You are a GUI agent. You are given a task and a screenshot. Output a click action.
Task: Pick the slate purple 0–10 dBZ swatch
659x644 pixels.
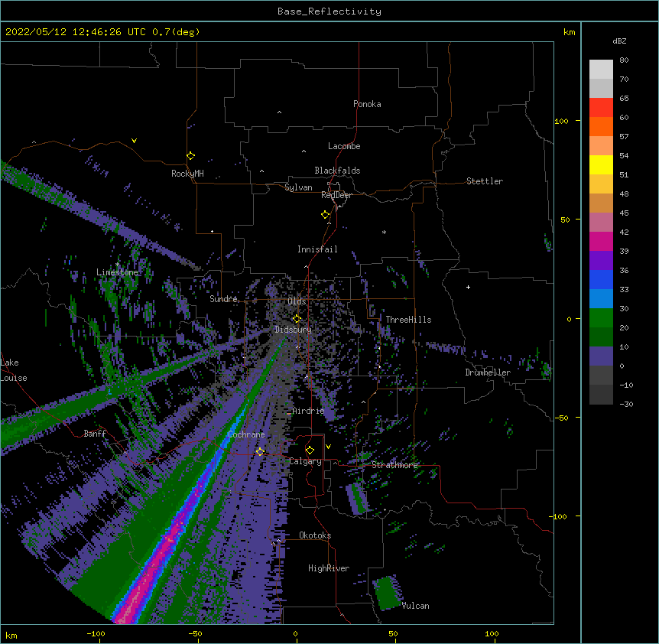click(601, 356)
